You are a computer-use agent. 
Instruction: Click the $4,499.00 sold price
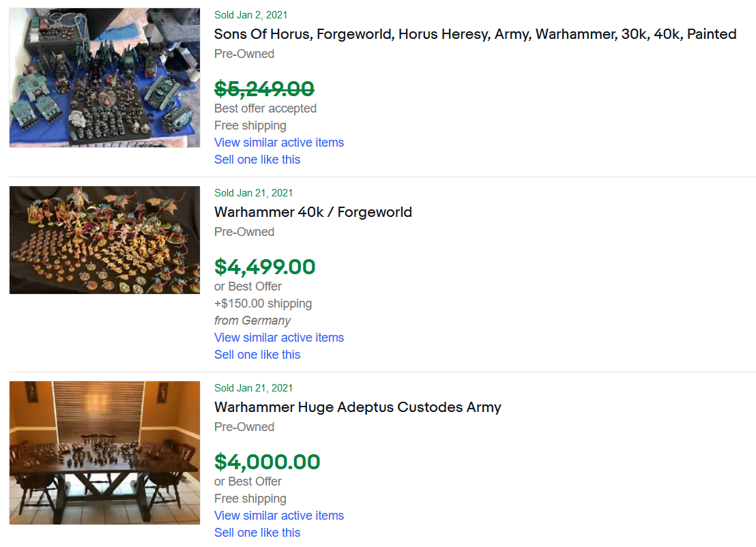pyautogui.click(x=265, y=267)
